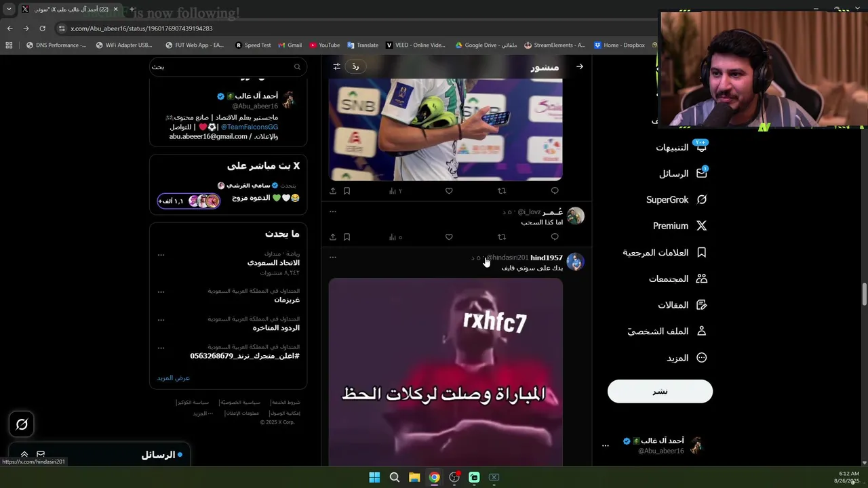Open more options for الاتحاد السعودي trend
Viewport: 868px width, 488px height.
click(x=161, y=255)
